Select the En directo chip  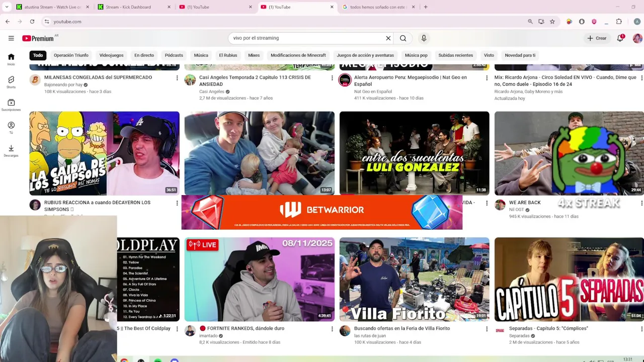tap(144, 55)
